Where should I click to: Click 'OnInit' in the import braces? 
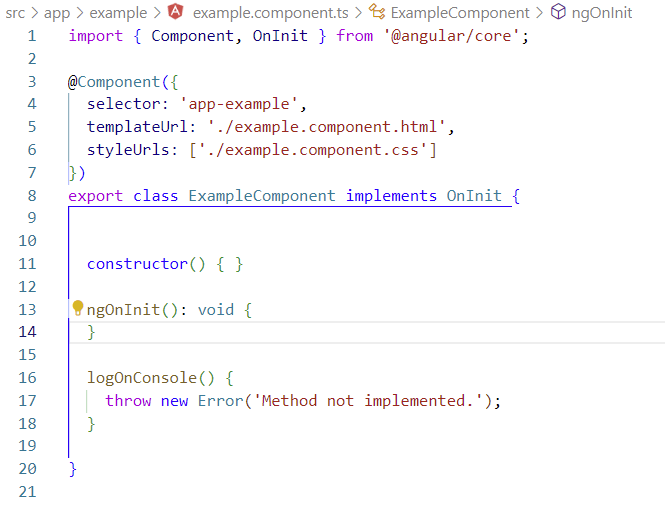(280, 36)
